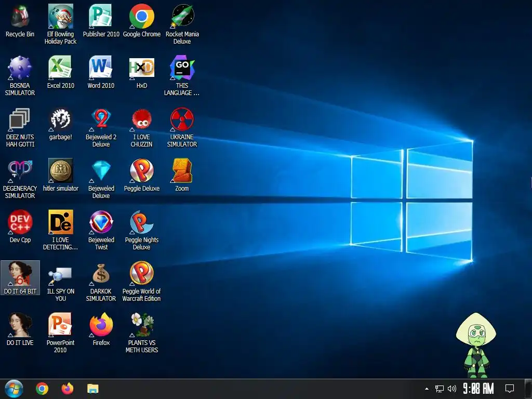The image size is (532, 399).
Task: Launch Peggle Deluxe shortcut
Action: (142, 176)
